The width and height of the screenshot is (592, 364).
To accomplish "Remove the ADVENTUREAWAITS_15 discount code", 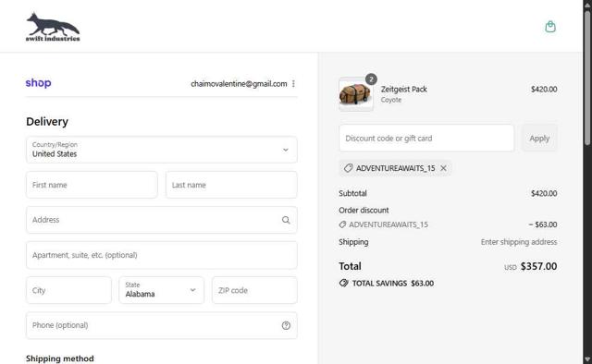I will point(444,168).
